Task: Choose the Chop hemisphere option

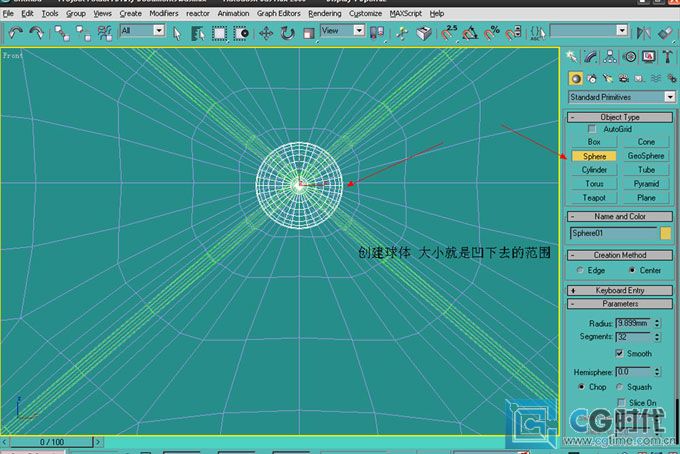Action: (x=582, y=386)
